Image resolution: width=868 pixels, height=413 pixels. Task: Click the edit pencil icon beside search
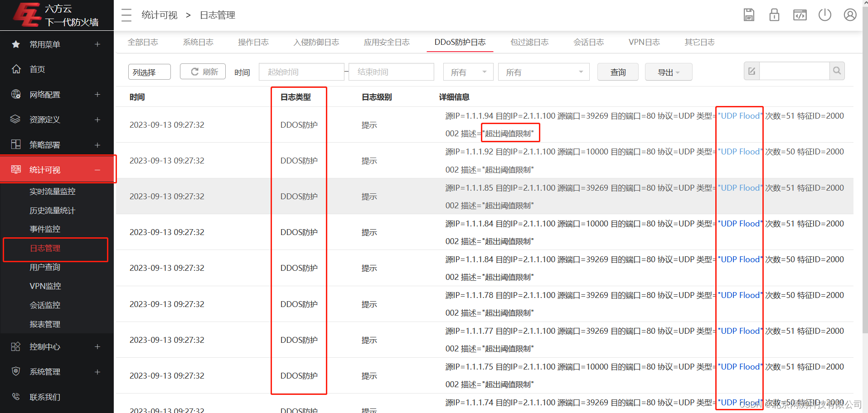click(752, 71)
